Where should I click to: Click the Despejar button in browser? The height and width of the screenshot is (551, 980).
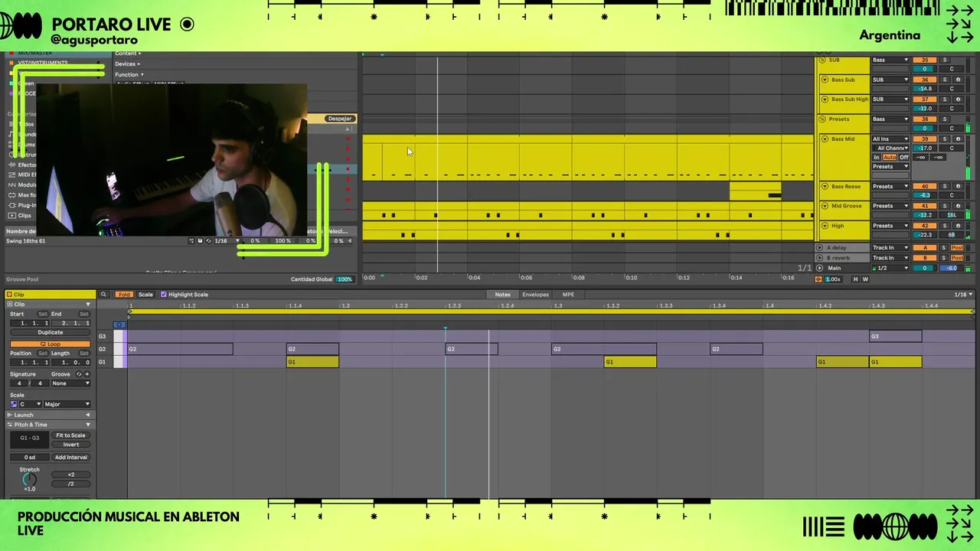339,119
